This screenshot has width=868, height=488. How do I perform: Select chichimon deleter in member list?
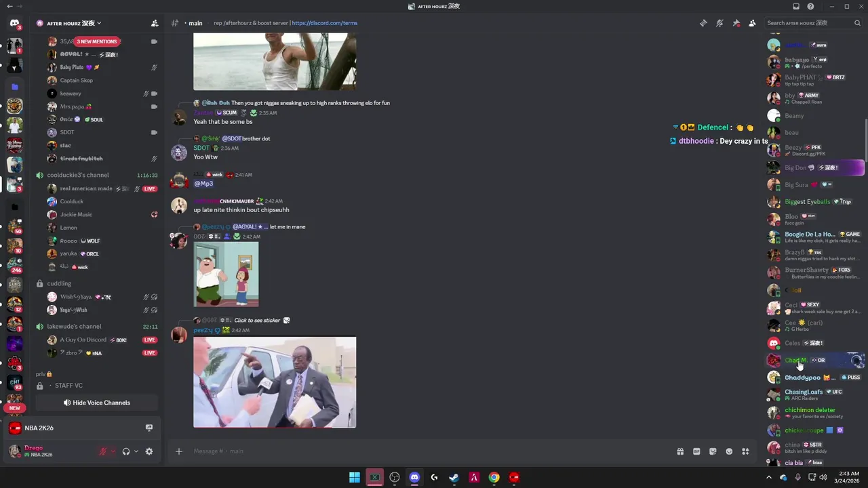coord(815,413)
